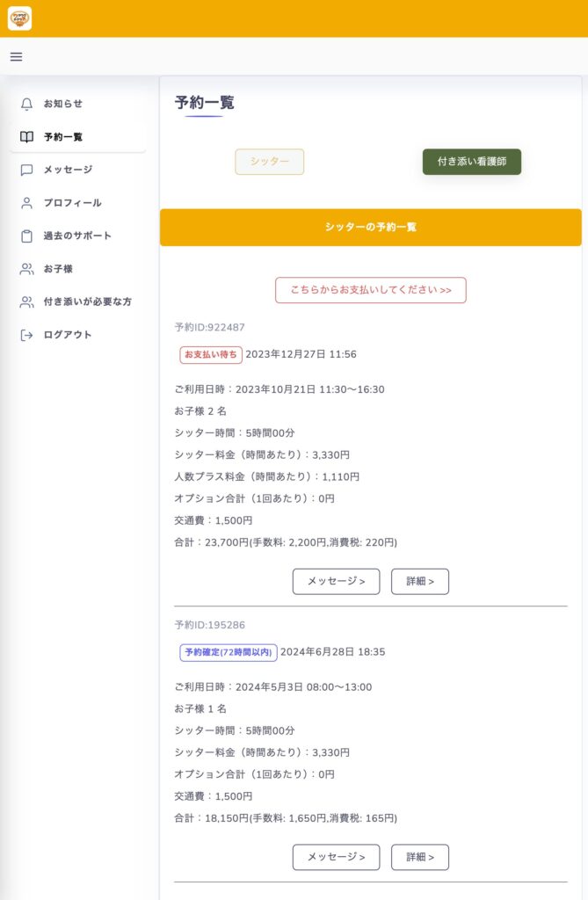View 詳細 for reservation 195286
This screenshot has height=900, width=588.
(420, 857)
